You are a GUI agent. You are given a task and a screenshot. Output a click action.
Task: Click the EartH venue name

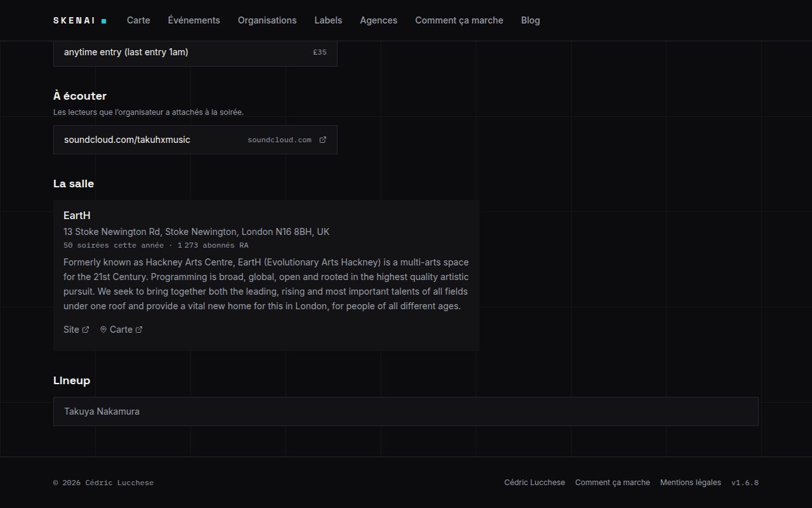[77, 216]
